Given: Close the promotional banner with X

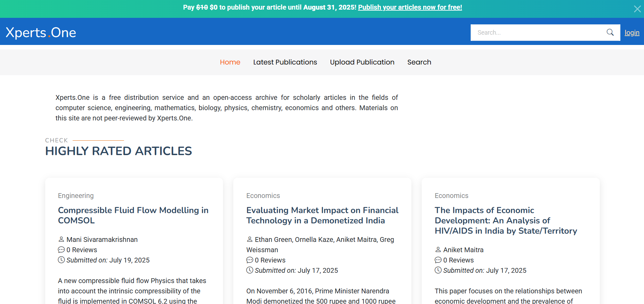Looking at the screenshot, I should pos(637,9).
